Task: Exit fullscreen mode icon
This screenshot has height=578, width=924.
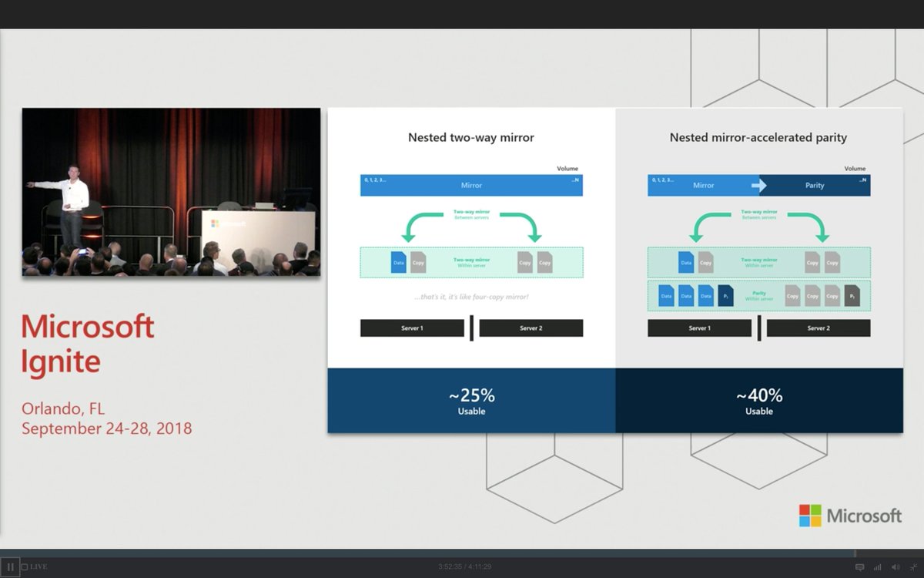Action: 913,567
